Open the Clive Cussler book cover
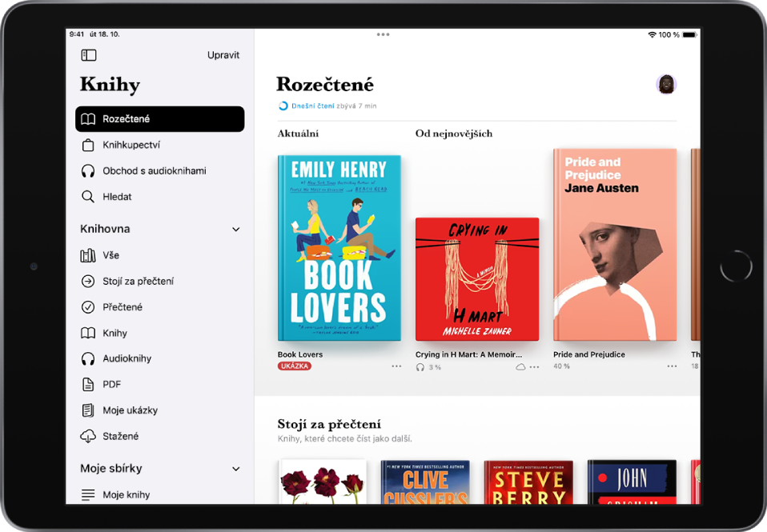The width and height of the screenshot is (767, 532). tap(425, 482)
